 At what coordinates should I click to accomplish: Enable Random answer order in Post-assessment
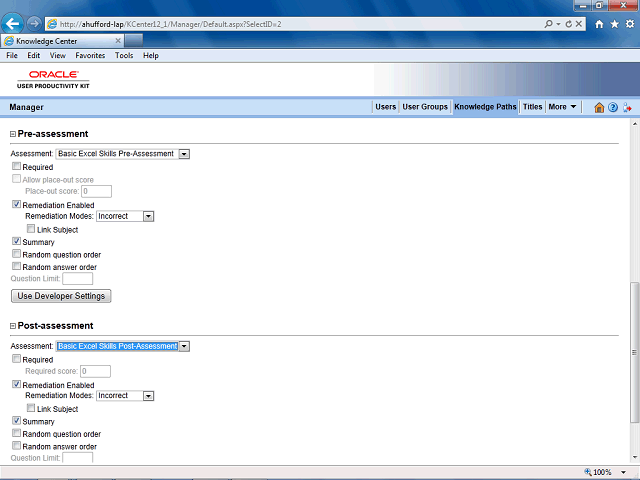[16, 445]
